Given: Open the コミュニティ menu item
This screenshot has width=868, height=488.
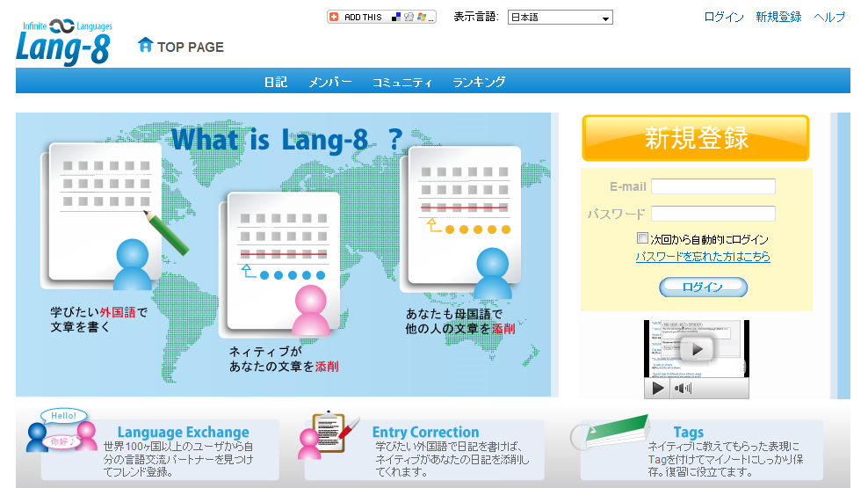Looking at the screenshot, I should pos(401,82).
